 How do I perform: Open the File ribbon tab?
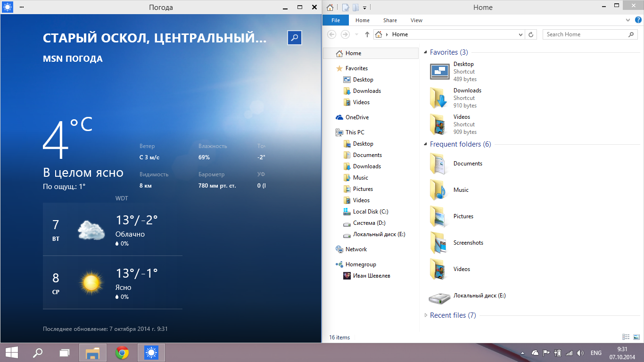click(x=336, y=20)
